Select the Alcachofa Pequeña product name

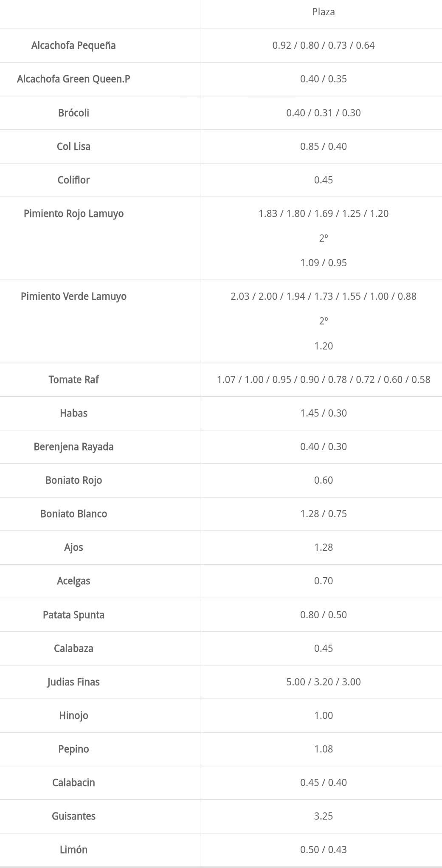tap(73, 45)
